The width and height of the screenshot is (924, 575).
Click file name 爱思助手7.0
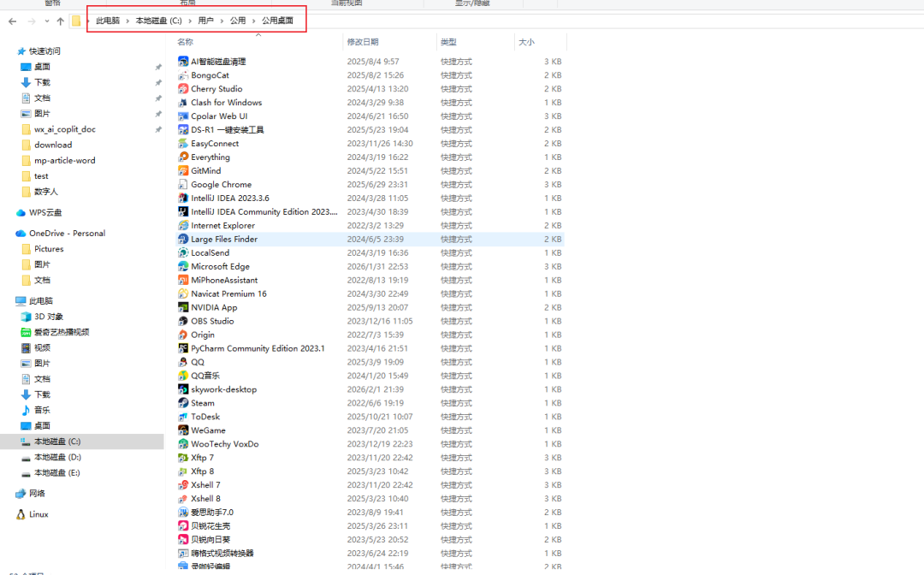click(212, 513)
